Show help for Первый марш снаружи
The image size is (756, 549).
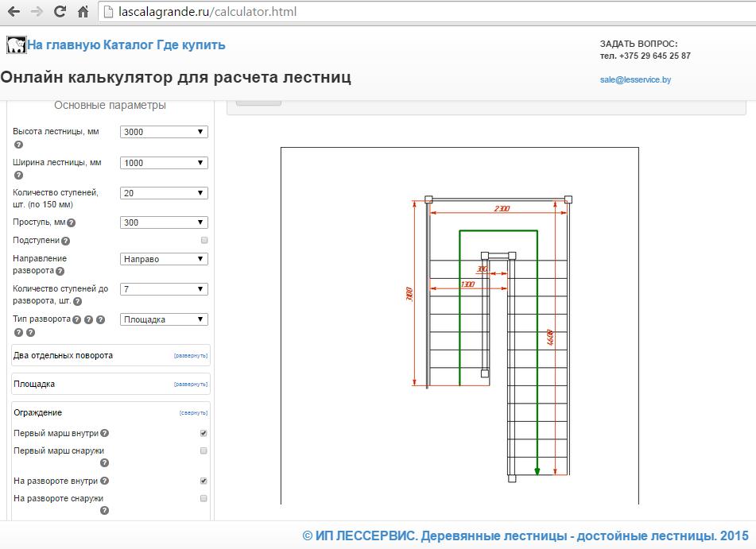pyautogui.click(x=104, y=463)
